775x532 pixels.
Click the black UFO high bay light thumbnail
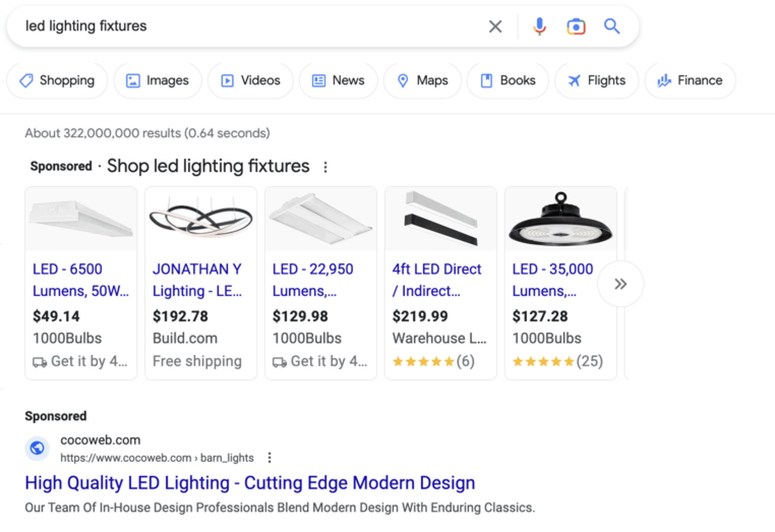coord(560,219)
